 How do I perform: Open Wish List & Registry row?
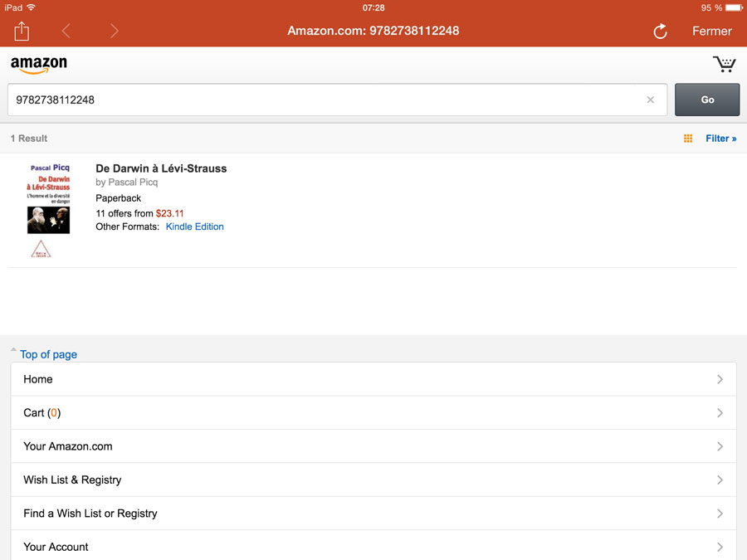tap(373, 480)
